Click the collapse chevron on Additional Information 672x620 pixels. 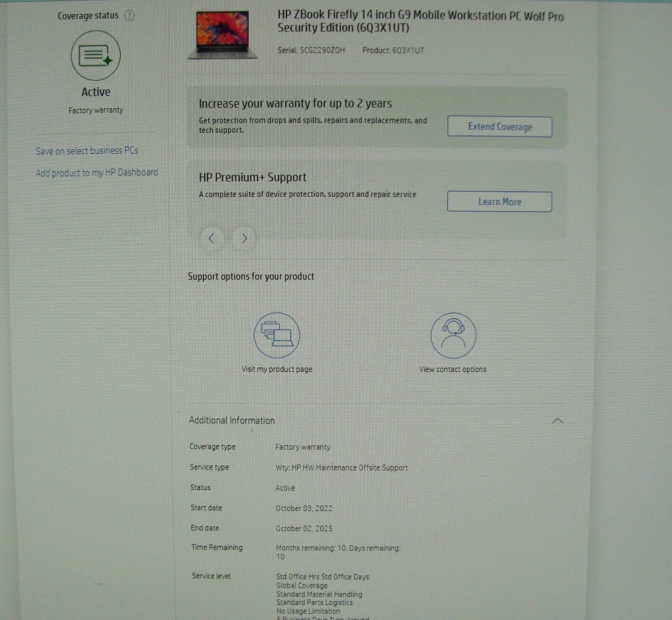(558, 420)
